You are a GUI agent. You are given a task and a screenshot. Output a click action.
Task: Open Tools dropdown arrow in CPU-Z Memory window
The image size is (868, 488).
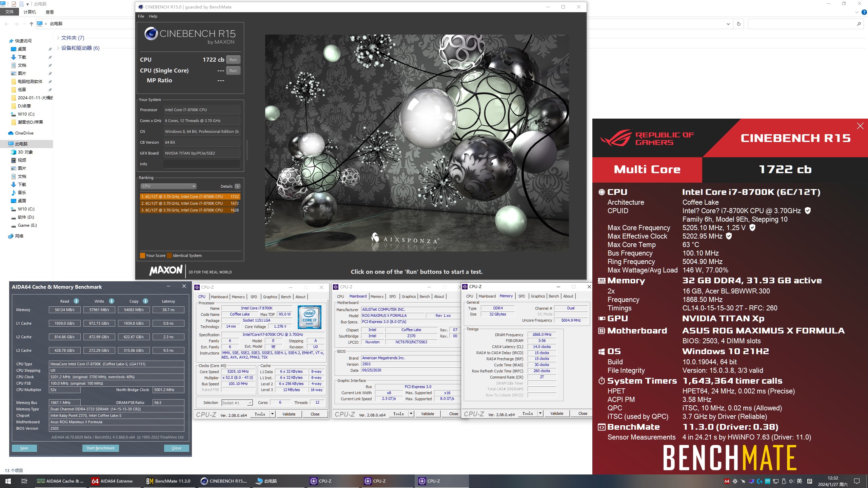[540, 413]
